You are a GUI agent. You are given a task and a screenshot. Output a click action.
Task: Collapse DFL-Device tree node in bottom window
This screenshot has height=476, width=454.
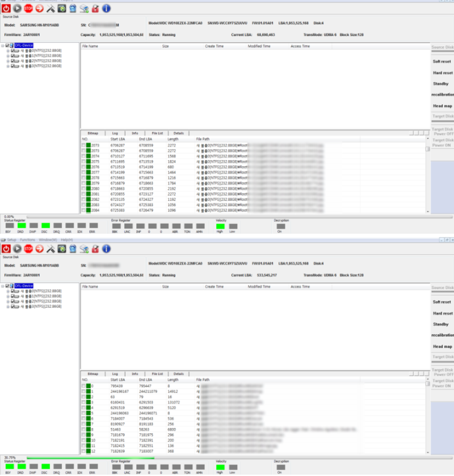point(3,286)
